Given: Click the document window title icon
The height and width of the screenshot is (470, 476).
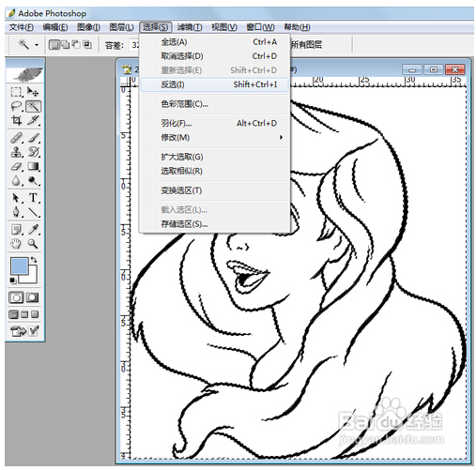Looking at the screenshot, I should click(127, 69).
